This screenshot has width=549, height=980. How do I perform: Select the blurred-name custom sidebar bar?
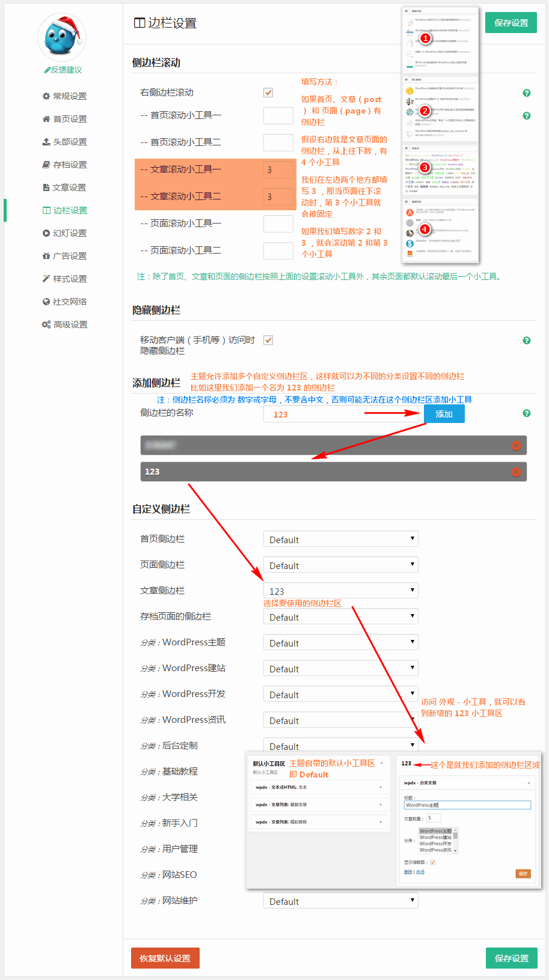coord(334,445)
